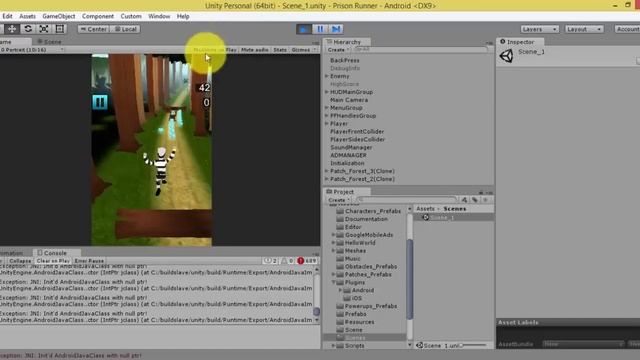The height and width of the screenshot is (360, 640).
Task: Click the Project folder tree scrollbar
Action: (x=409, y=278)
